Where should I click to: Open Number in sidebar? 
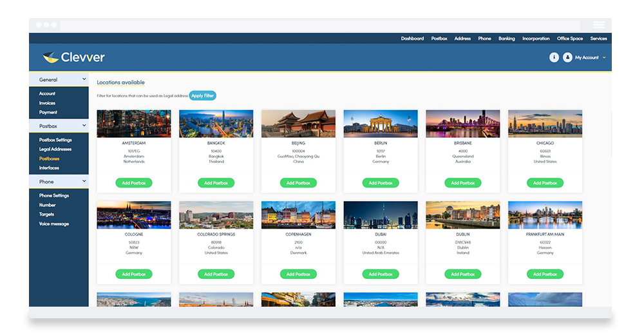point(47,205)
